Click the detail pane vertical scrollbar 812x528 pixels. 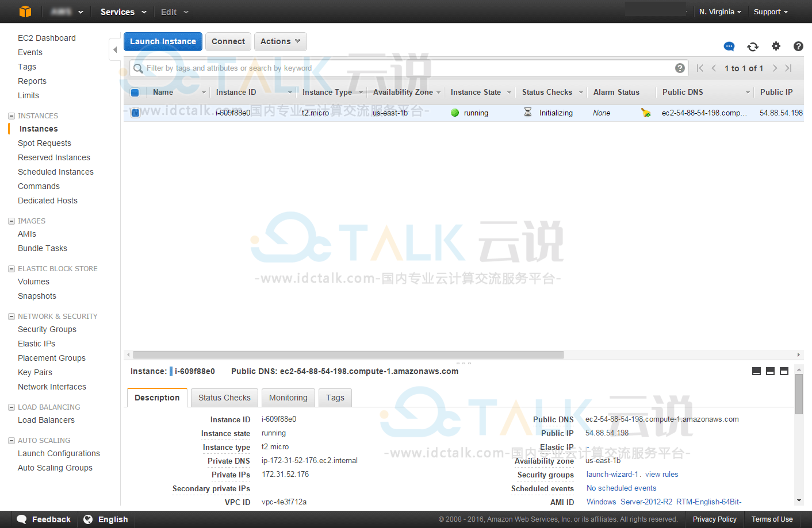(799, 394)
